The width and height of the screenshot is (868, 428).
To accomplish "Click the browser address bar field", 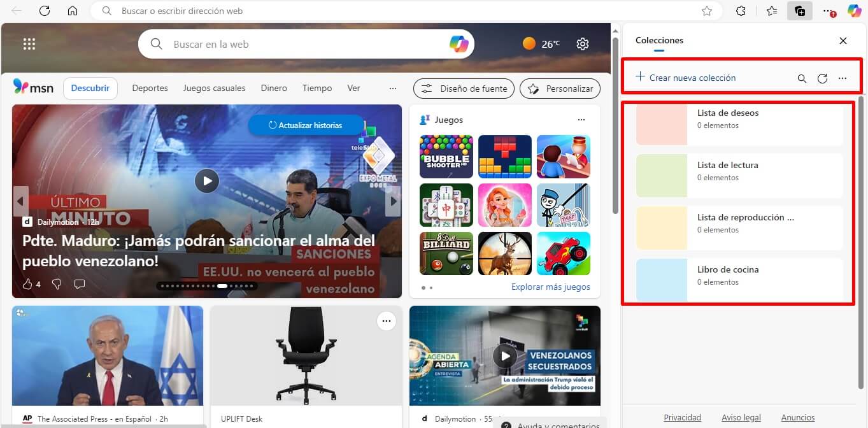I will pos(406,11).
